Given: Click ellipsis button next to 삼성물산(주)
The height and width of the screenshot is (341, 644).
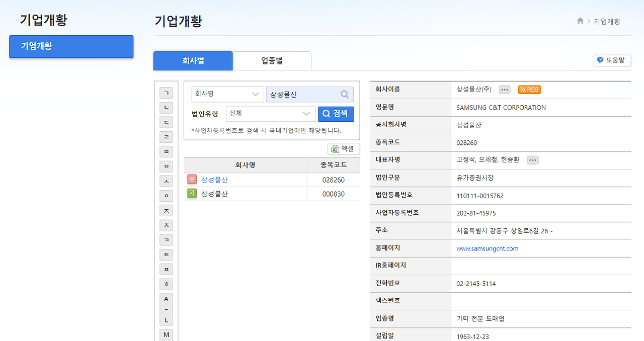Looking at the screenshot, I should [505, 90].
